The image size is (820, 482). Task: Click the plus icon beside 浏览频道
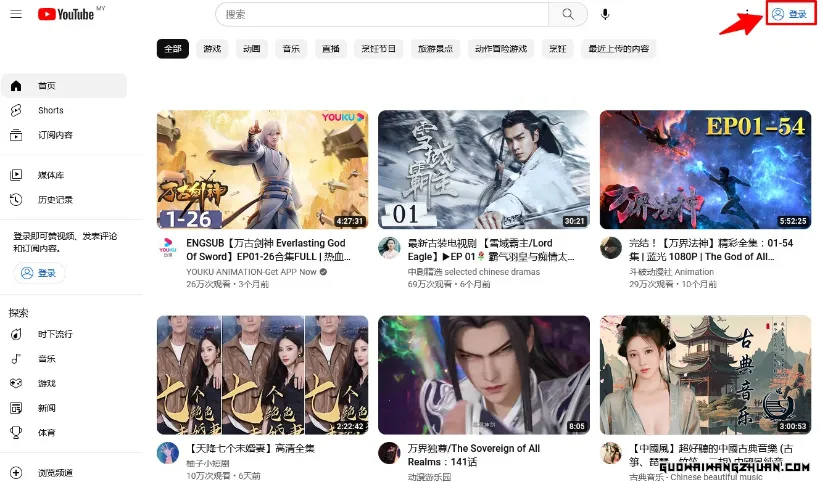[x=16, y=473]
